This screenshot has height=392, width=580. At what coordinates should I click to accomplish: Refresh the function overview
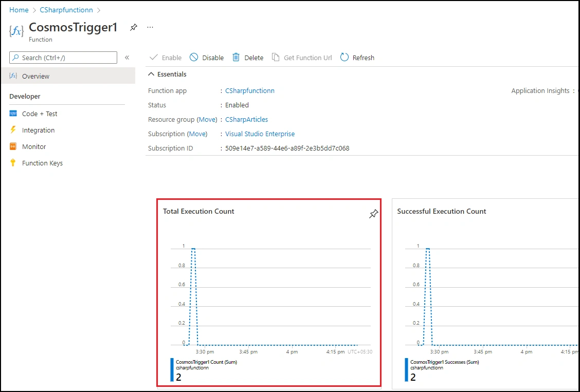357,58
